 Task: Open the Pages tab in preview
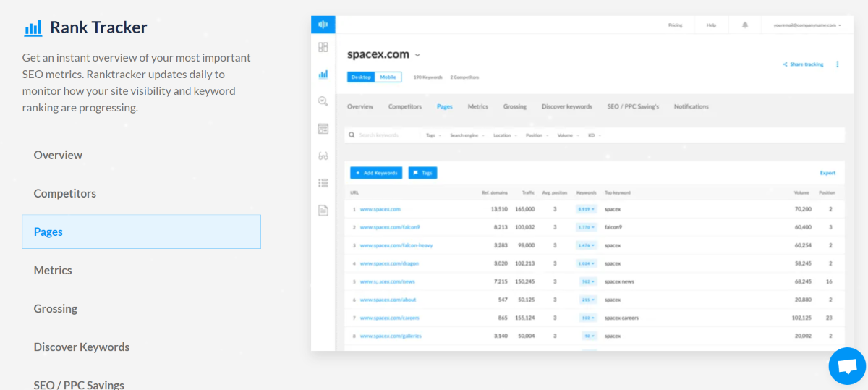pos(445,106)
